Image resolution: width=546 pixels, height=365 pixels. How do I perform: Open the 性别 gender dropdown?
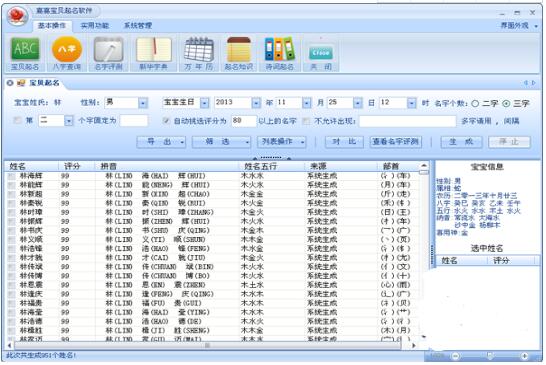pos(143,103)
